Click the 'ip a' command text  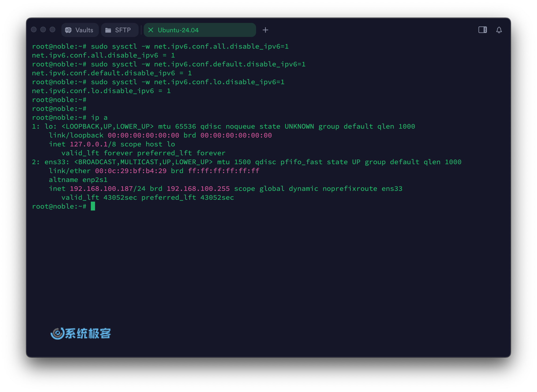[99, 118]
